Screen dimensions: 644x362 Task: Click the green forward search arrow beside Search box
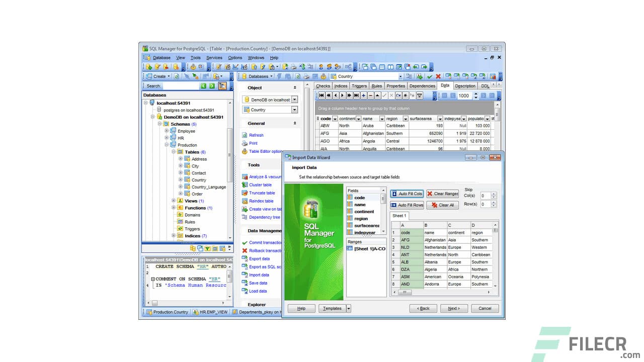[211, 85]
